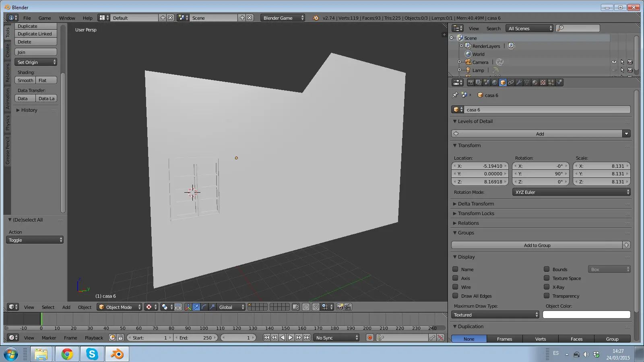This screenshot has width=644, height=362.
Task: Enable the Name display checkbox
Action: point(455,269)
